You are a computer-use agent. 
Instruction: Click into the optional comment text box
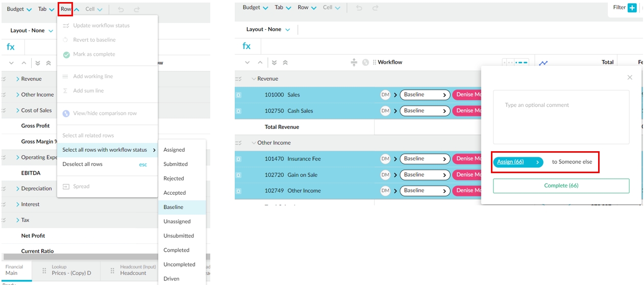pos(561,117)
